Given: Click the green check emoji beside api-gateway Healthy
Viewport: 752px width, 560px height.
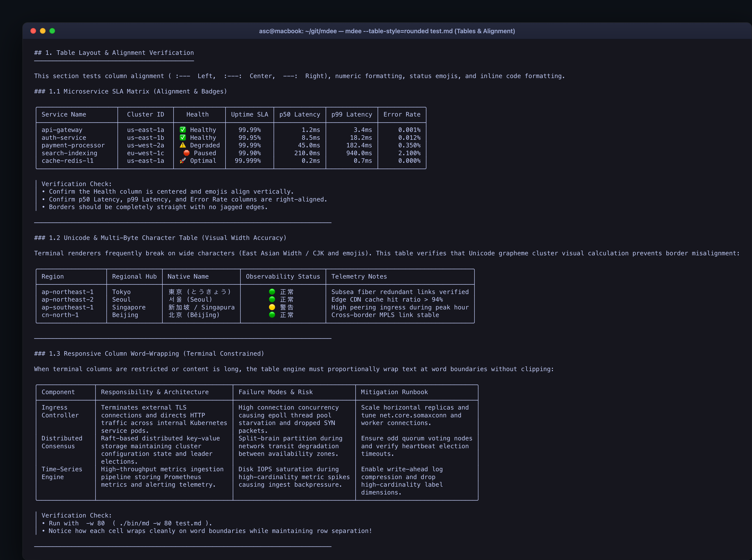Looking at the screenshot, I should click(x=183, y=130).
